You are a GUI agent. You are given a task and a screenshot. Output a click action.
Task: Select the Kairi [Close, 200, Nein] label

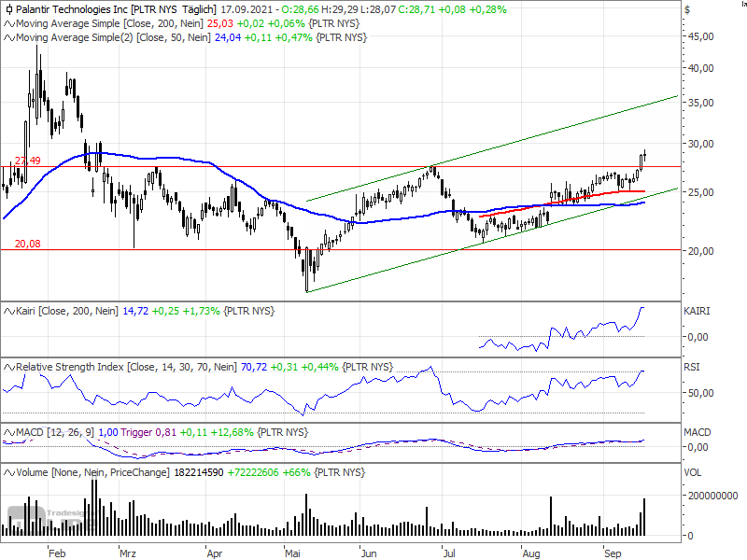(x=67, y=312)
